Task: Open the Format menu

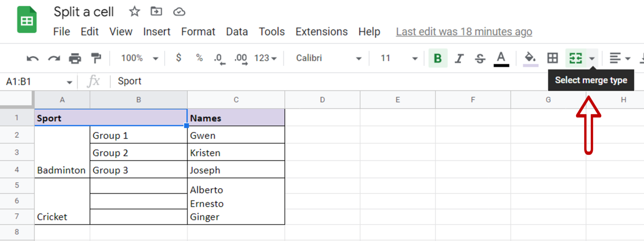Action: click(198, 31)
